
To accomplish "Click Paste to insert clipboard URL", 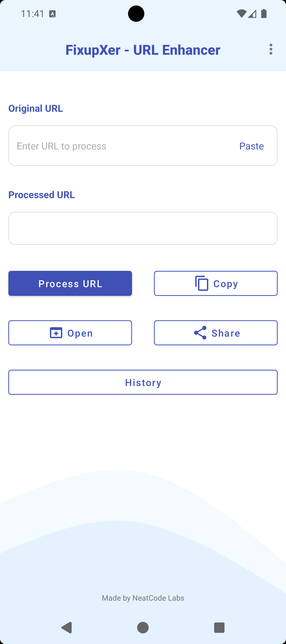I will [x=251, y=146].
